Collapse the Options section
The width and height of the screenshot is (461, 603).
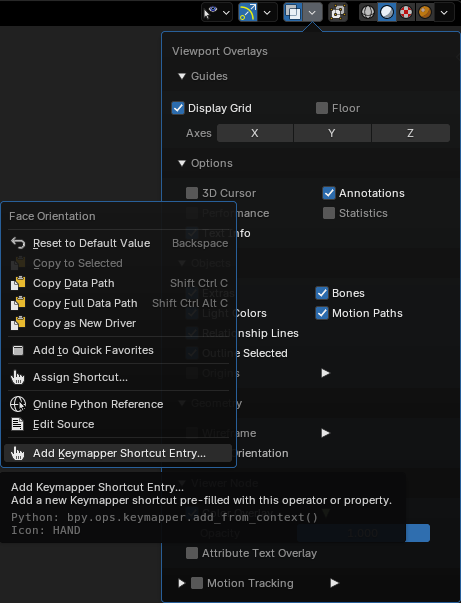pyautogui.click(x=182, y=163)
